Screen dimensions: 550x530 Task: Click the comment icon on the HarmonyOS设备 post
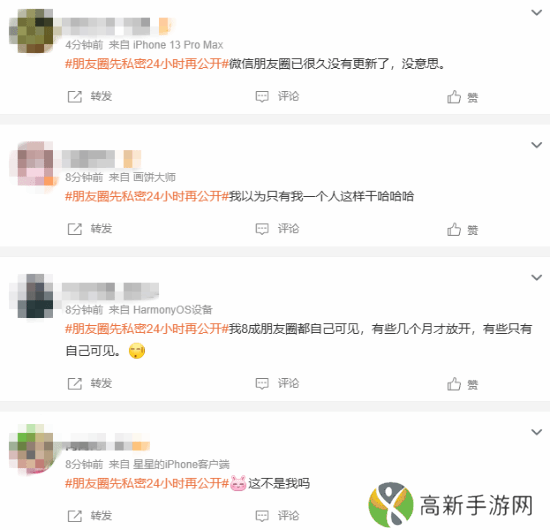click(x=262, y=384)
